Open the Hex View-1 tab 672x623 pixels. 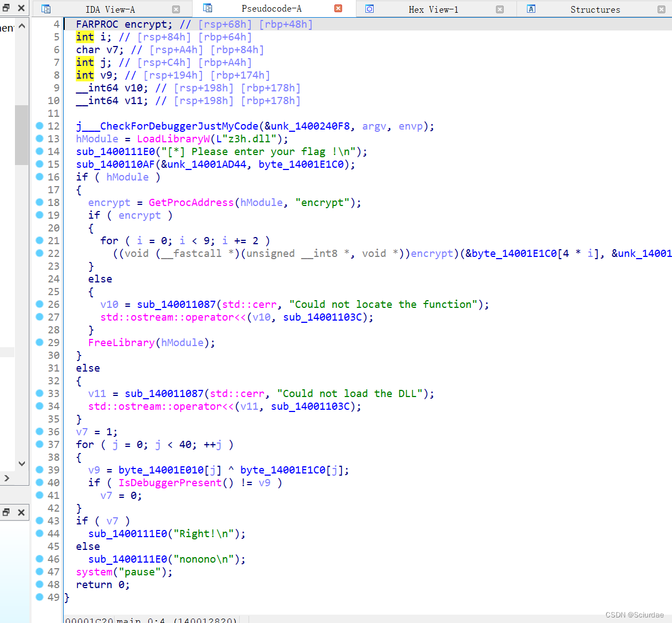point(433,9)
